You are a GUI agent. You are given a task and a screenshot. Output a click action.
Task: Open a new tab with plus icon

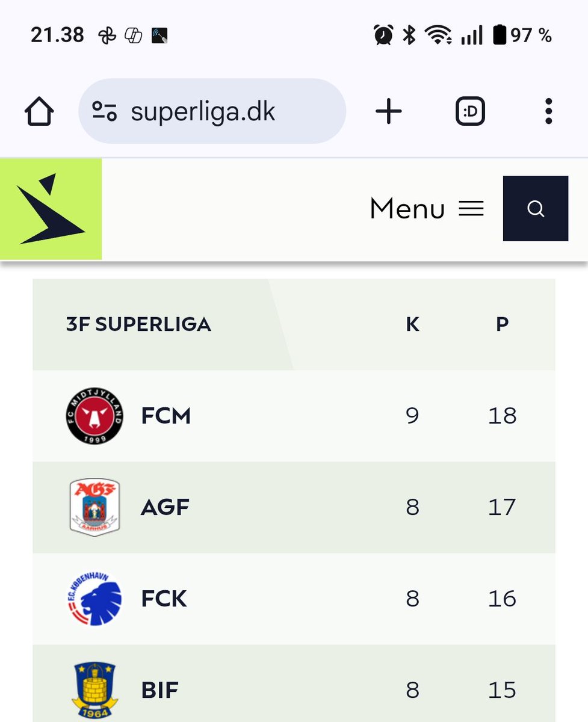coord(389,112)
